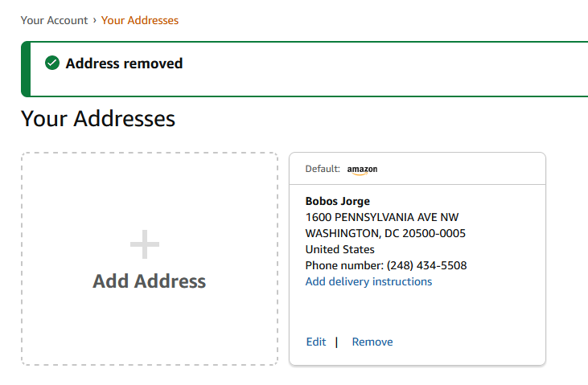
Task: Click the Default label in card header
Action: (323, 169)
